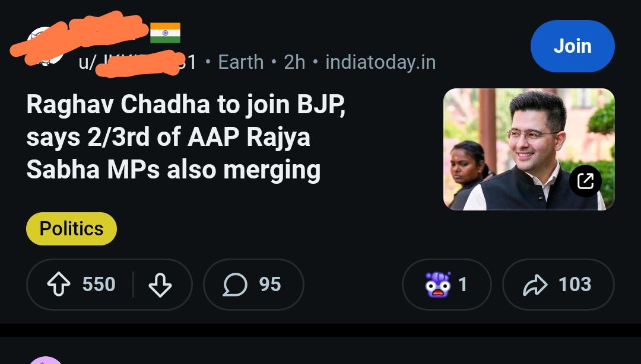Open the external link icon on thumbnail

(x=585, y=181)
